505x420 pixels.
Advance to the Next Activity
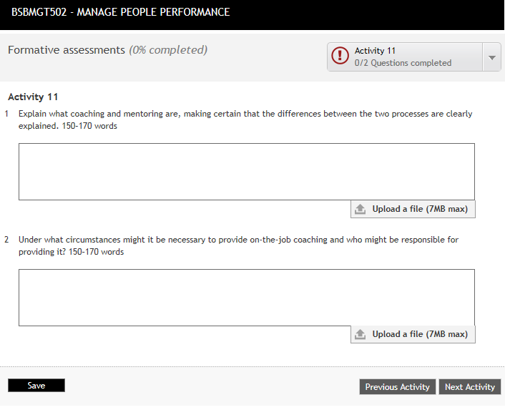pyautogui.click(x=469, y=387)
